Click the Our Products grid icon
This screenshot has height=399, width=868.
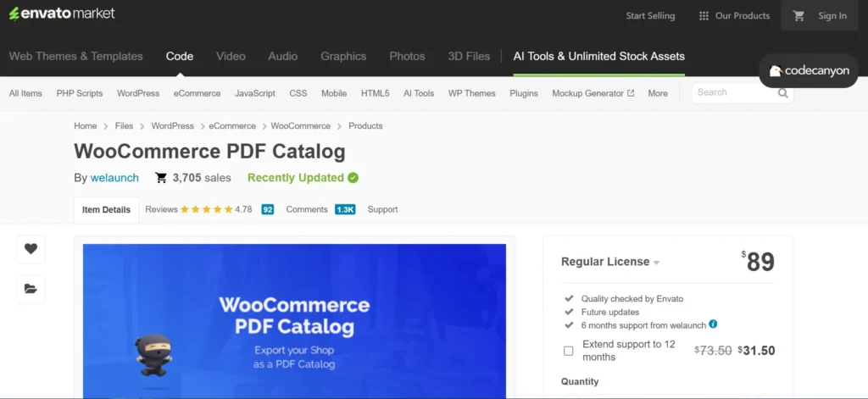pyautogui.click(x=704, y=16)
